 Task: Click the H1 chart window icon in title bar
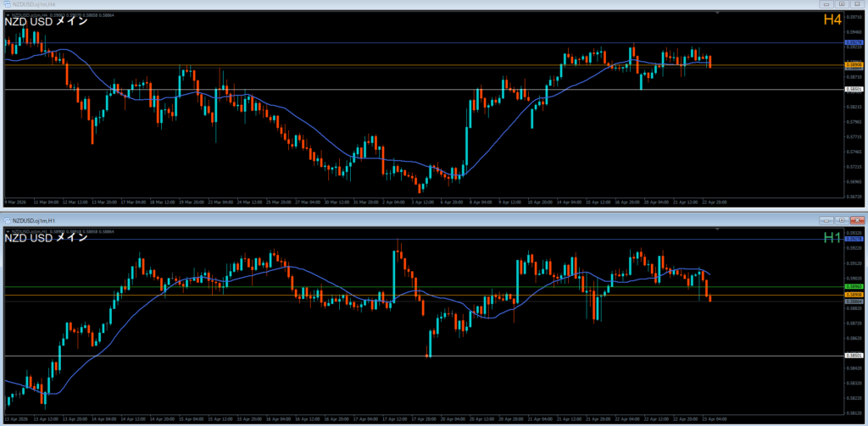7,219
